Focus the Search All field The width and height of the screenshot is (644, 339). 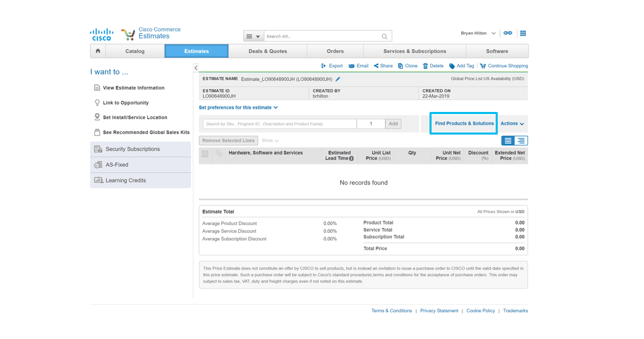tap(322, 36)
